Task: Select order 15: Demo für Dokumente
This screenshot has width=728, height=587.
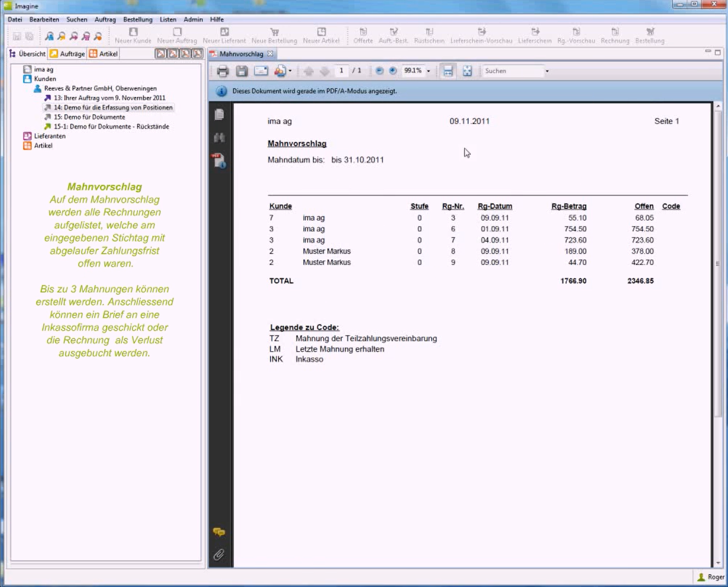Action: point(89,117)
